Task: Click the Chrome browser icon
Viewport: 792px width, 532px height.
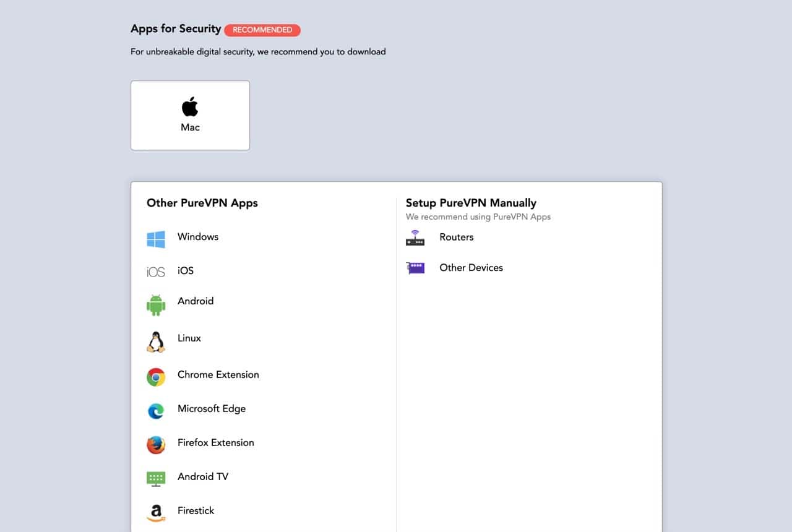Action: pyautogui.click(x=156, y=377)
